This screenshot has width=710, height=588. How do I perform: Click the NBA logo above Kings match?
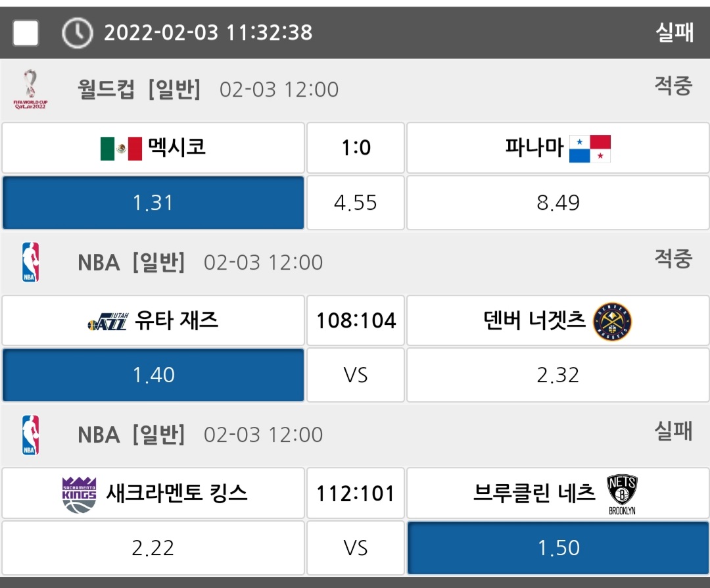point(30,435)
